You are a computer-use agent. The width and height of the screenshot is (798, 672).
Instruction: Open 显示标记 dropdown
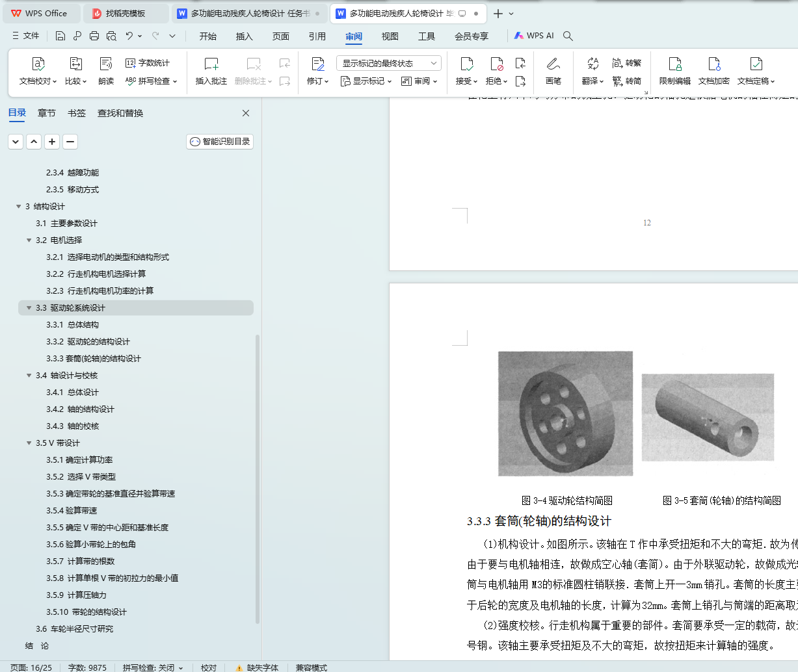click(366, 81)
